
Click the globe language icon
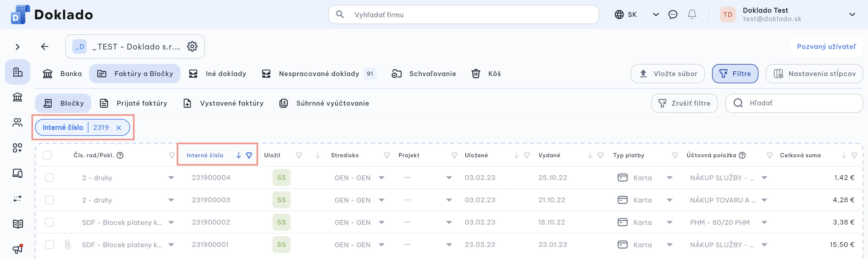pyautogui.click(x=619, y=14)
